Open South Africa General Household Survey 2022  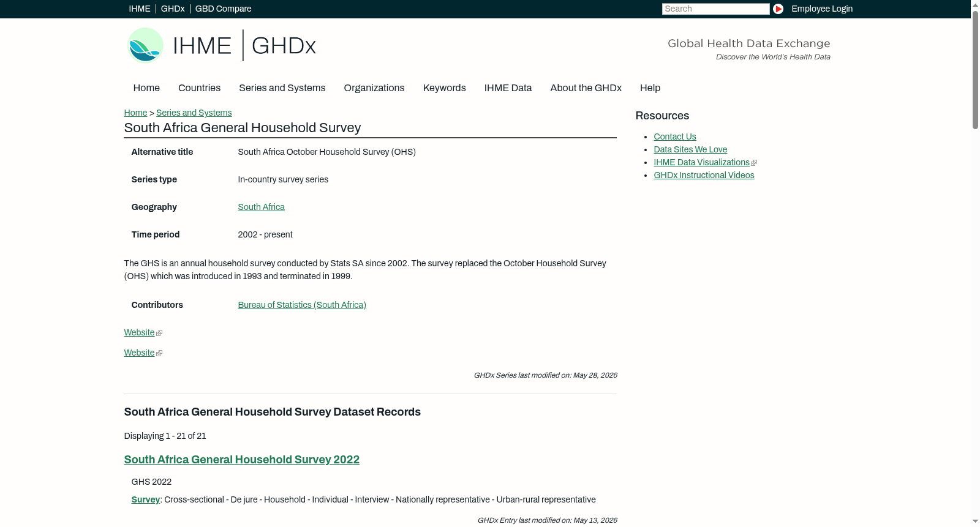[242, 460]
